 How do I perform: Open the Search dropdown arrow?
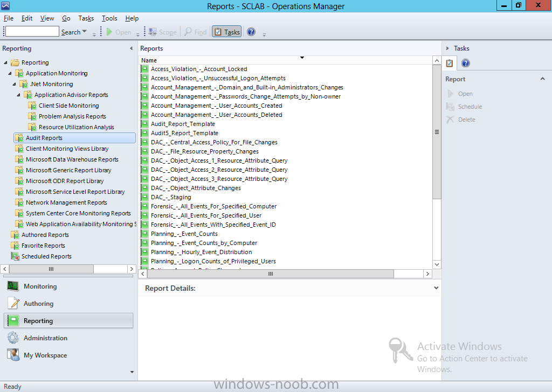(85, 32)
